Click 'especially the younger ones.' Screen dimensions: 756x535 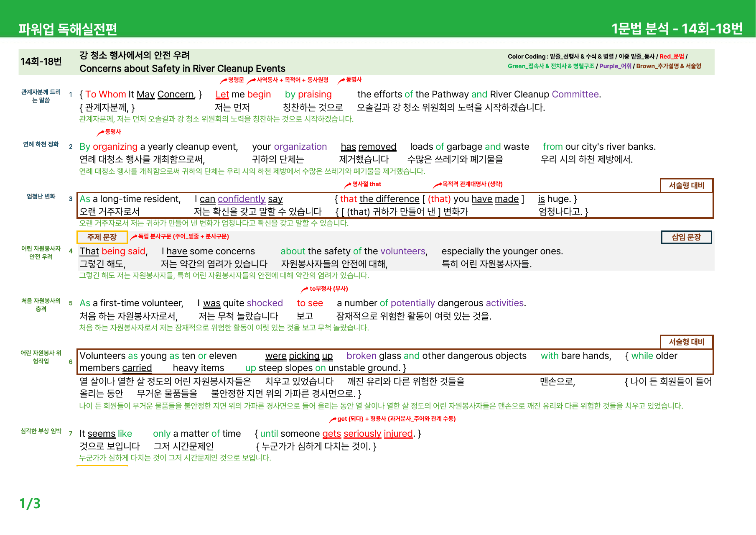click(x=502, y=251)
